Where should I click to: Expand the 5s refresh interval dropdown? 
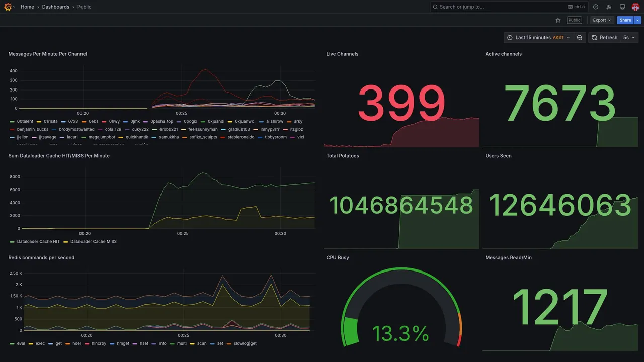629,38
